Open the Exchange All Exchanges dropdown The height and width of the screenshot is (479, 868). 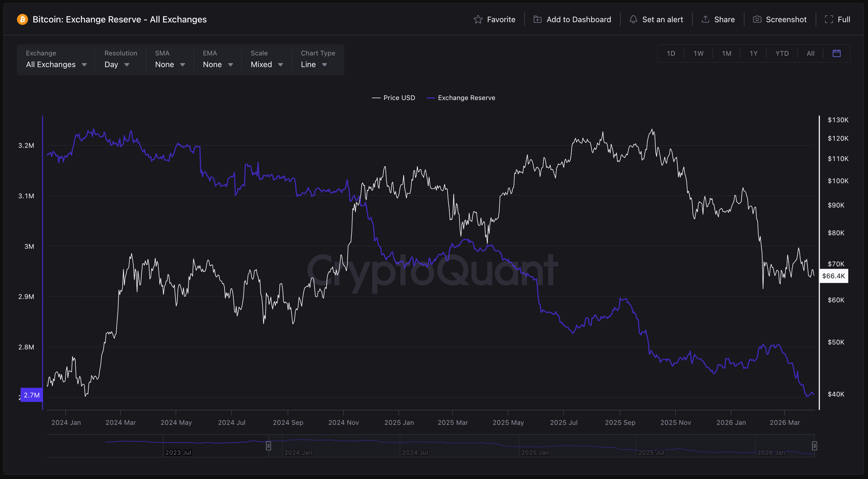tap(56, 64)
